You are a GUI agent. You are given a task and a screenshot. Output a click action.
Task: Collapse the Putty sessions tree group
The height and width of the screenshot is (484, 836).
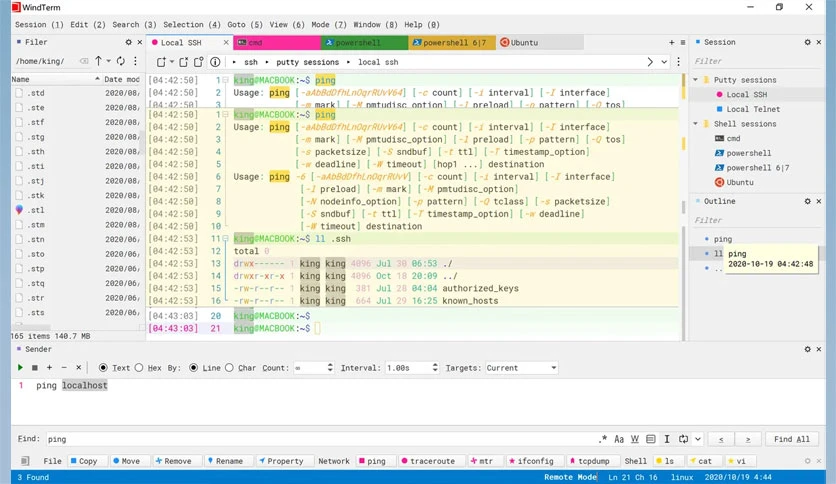pos(695,79)
